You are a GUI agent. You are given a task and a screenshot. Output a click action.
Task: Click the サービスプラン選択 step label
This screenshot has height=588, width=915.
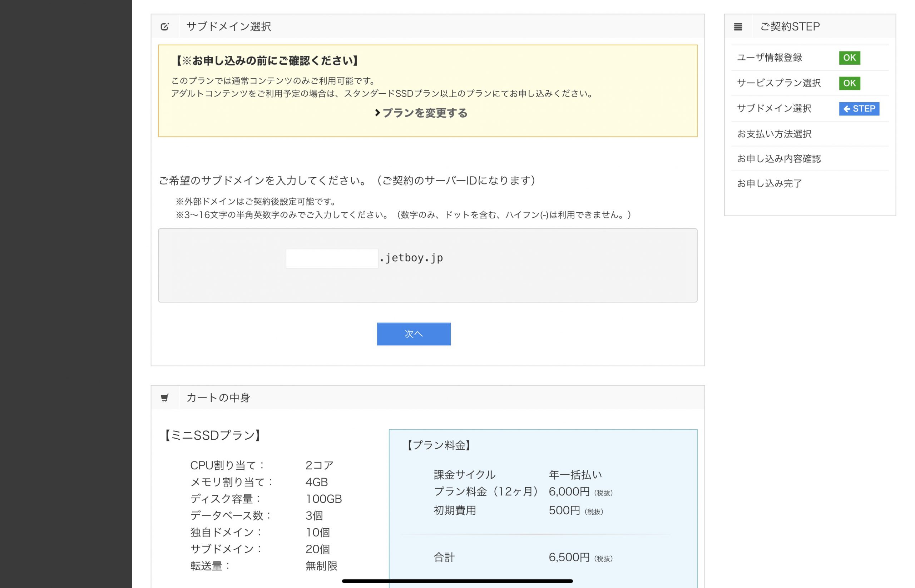click(x=778, y=83)
